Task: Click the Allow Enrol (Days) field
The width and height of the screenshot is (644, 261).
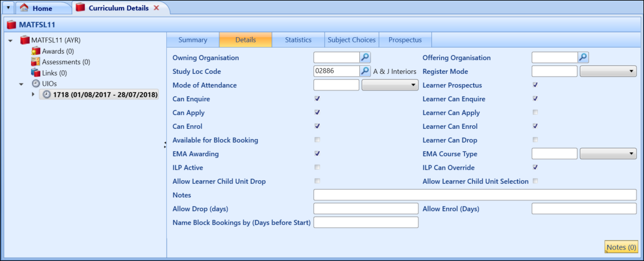Action: click(584, 208)
